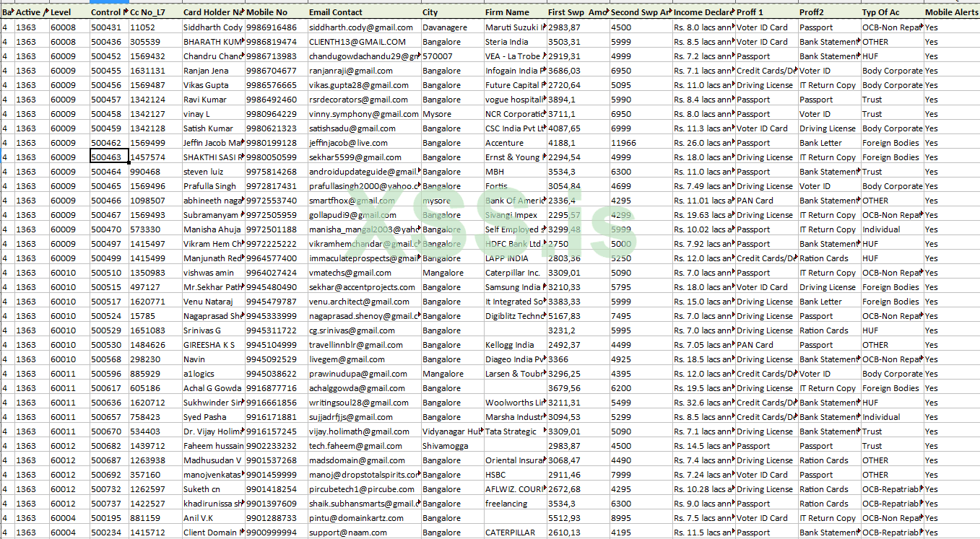
Task: Select email rsrdecorators@gmail.com
Action: coord(364,100)
